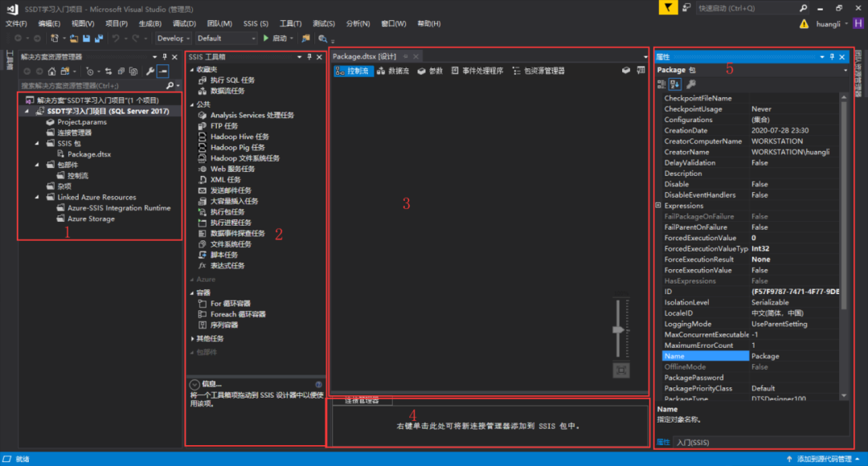Collapse the 公共 toolbox group
The width and height of the screenshot is (868, 466).
192,104
